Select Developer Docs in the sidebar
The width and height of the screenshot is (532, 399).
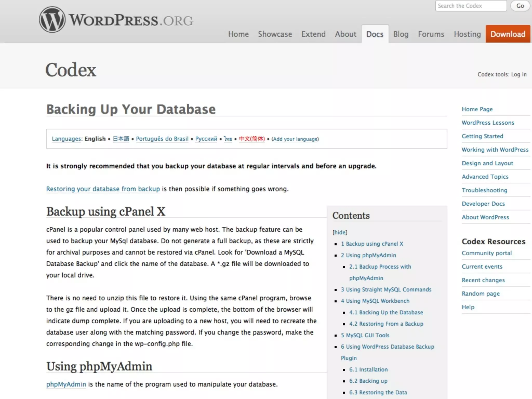[483, 204]
